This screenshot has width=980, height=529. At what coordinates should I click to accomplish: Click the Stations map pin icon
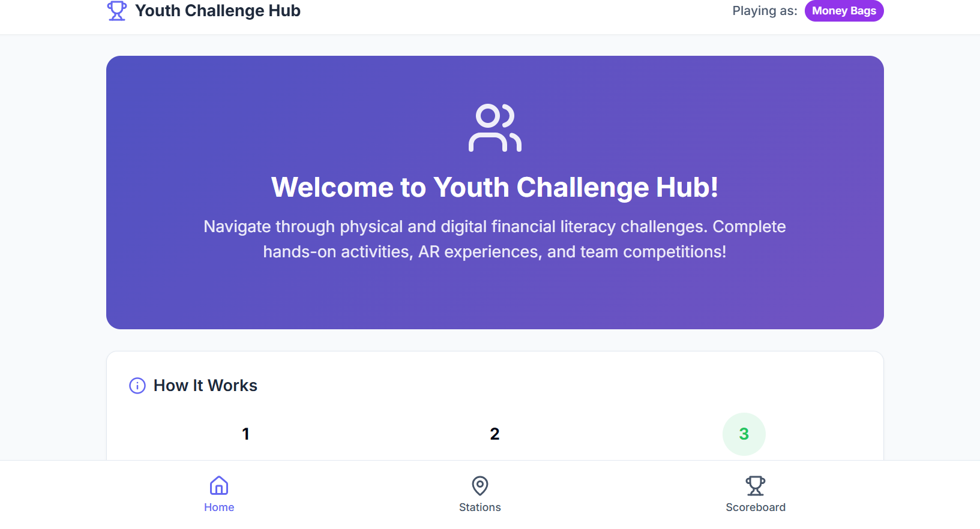pos(479,486)
